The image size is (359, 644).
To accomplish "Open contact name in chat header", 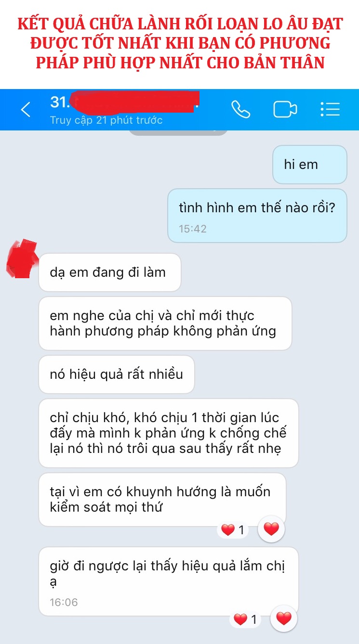I will 124,102.
